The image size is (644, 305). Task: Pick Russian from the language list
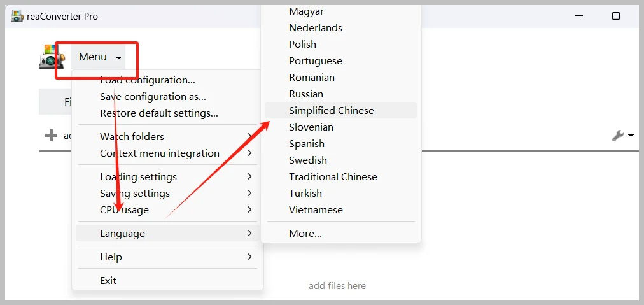click(306, 94)
